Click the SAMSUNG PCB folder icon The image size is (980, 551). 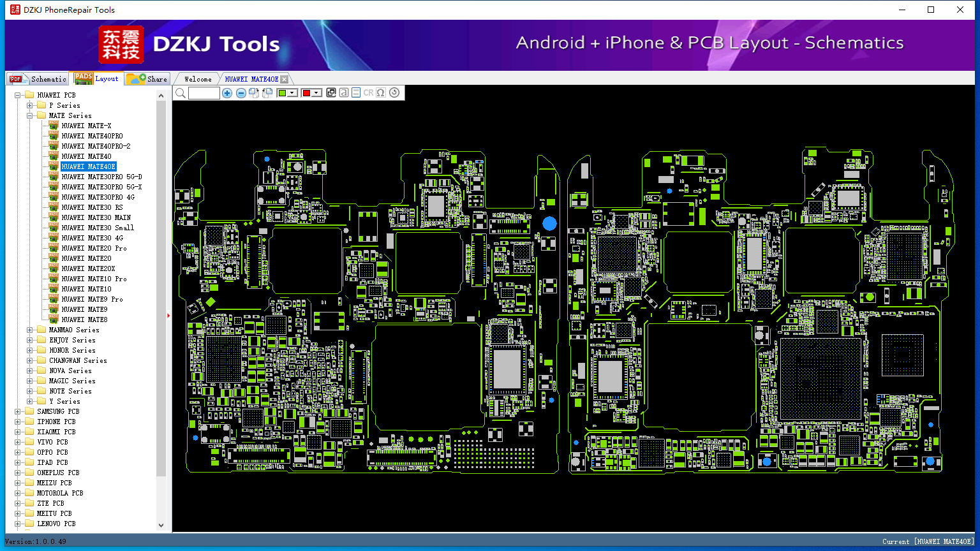click(x=29, y=411)
